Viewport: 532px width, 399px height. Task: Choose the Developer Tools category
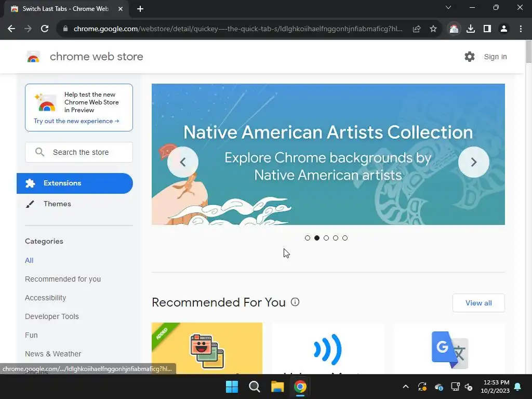coord(52,316)
